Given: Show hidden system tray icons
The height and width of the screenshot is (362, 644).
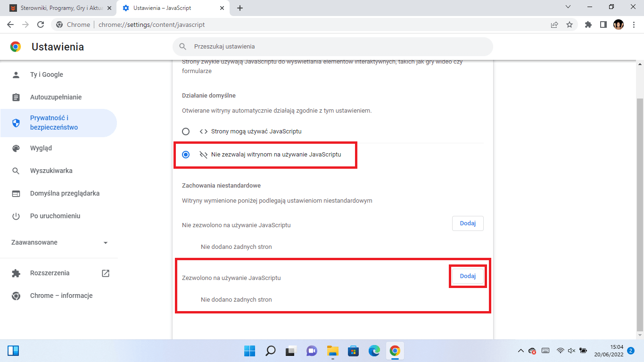Looking at the screenshot, I should 520,351.
